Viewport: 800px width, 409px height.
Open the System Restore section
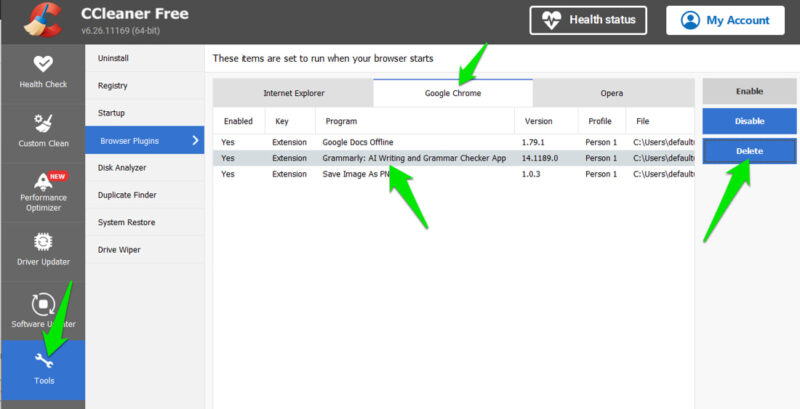[145, 222]
